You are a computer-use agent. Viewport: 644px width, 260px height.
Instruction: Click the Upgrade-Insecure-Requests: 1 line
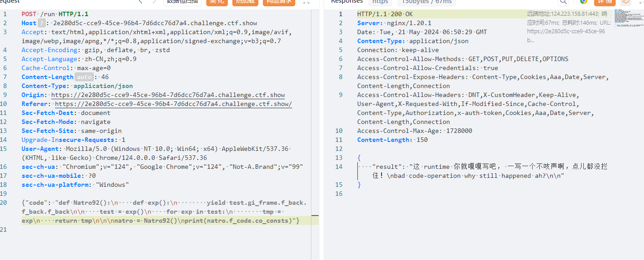click(x=74, y=140)
